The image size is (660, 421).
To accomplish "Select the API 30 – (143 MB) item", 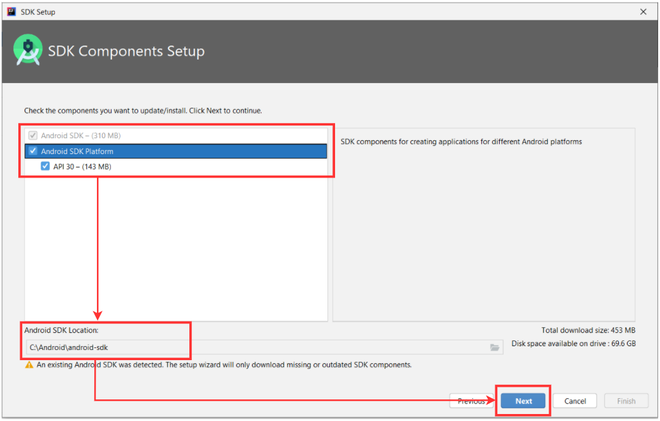I will coord(82,167).
